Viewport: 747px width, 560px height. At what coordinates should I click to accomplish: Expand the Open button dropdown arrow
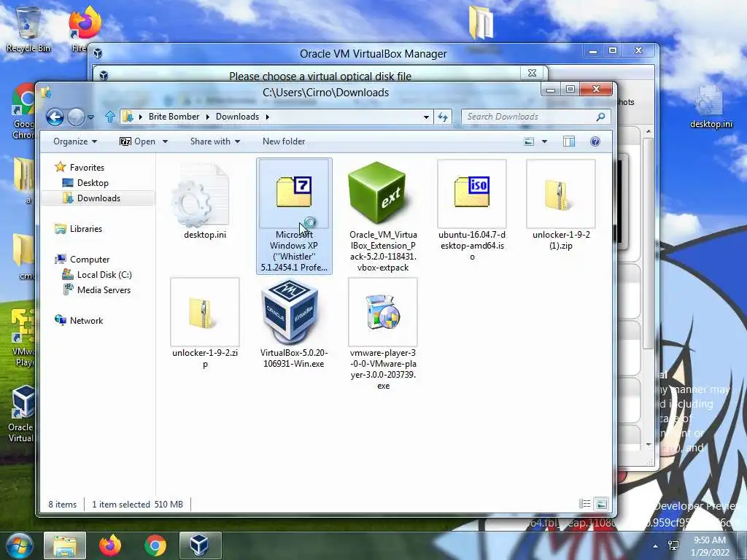pyautogui.click(x=166, y=141)
